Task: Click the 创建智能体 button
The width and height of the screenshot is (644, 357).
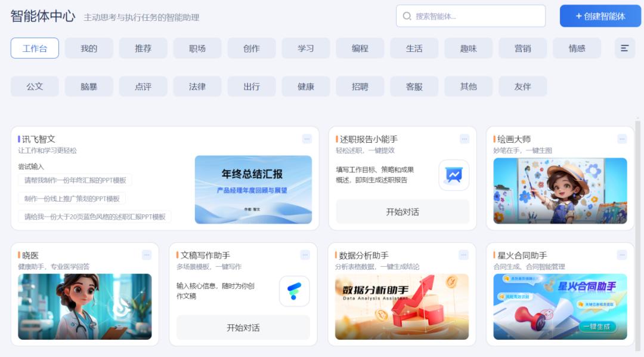Action: (600, 16)
